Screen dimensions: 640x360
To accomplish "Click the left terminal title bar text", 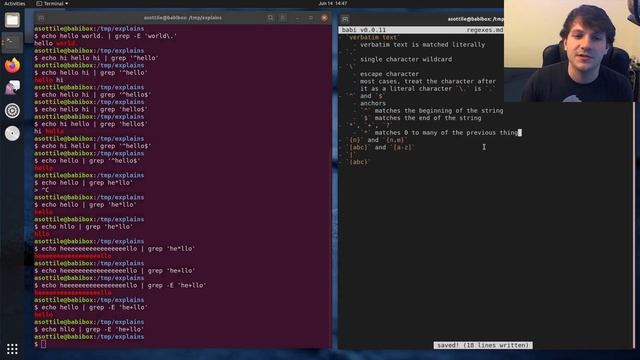I will coord(183,18).
